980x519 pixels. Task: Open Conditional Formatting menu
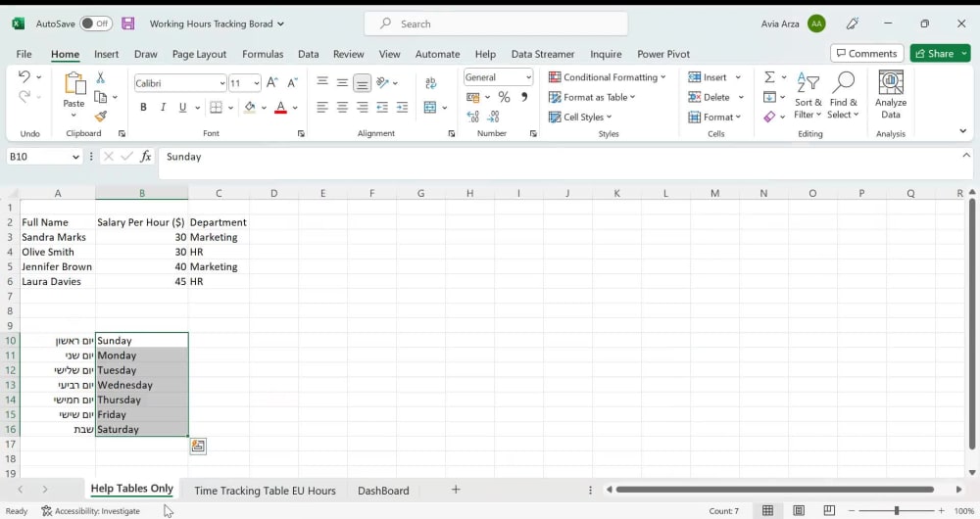click(x=607, y=76)
